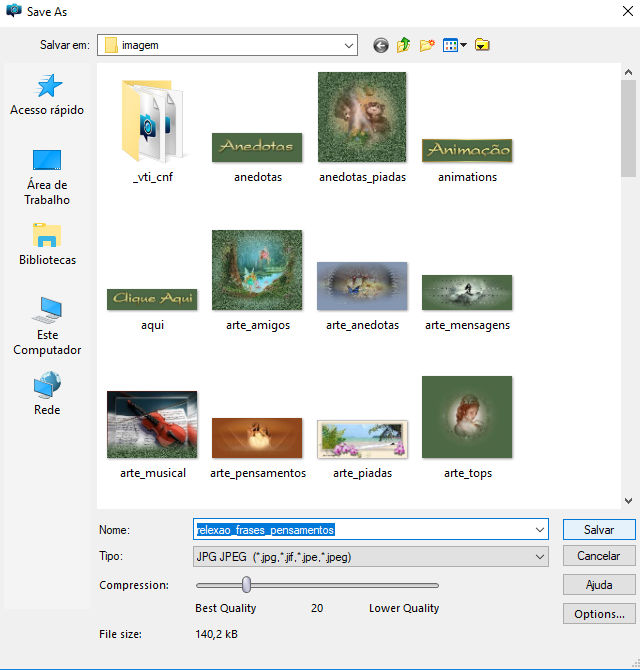The width and height of the screenshot is (640, 670).
Task: Expand the Nome filename history dropdown
Action: tap(540, 530)
